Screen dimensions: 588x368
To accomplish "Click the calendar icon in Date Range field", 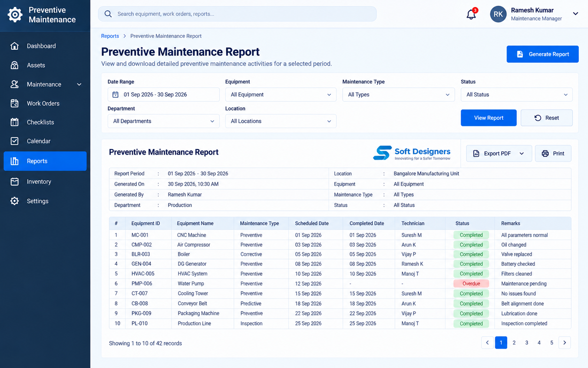I will click(x=116, y=95).
